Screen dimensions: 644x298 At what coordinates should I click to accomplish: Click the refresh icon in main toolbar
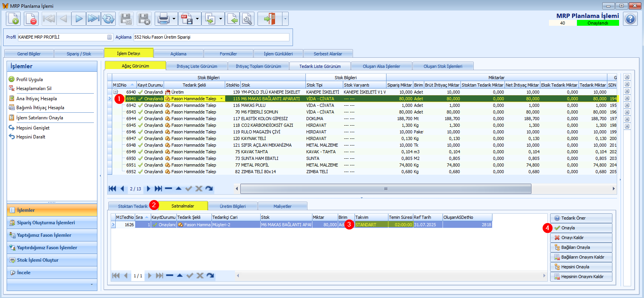pos(108,19)
